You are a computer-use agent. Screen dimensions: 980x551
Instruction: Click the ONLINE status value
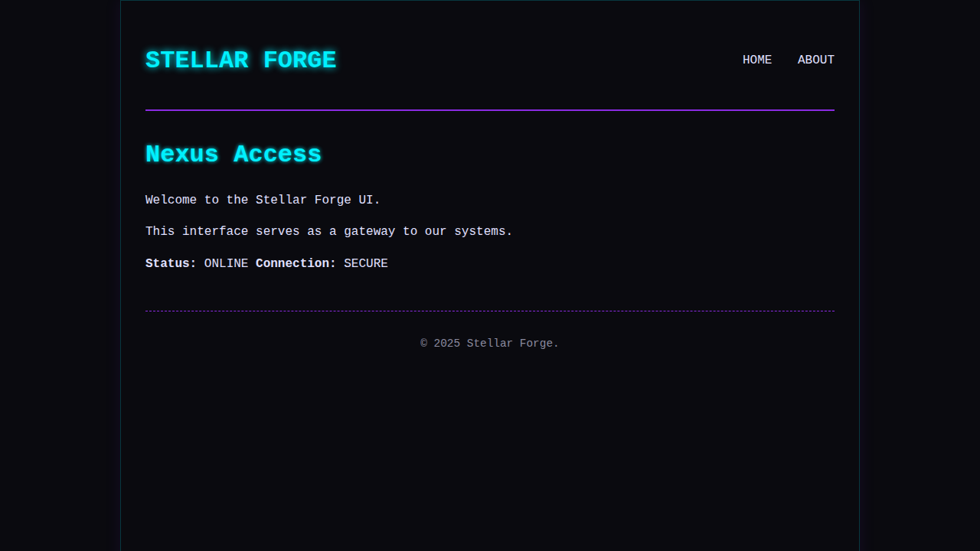[226, 263]
